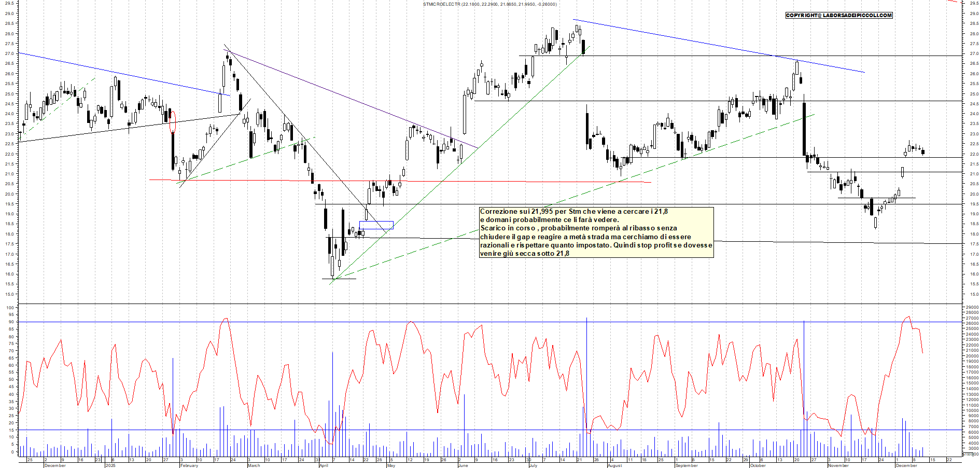Viewport: 980px width, 468px height.
Task: Click the May month label
Action: [x=391, y=465]
